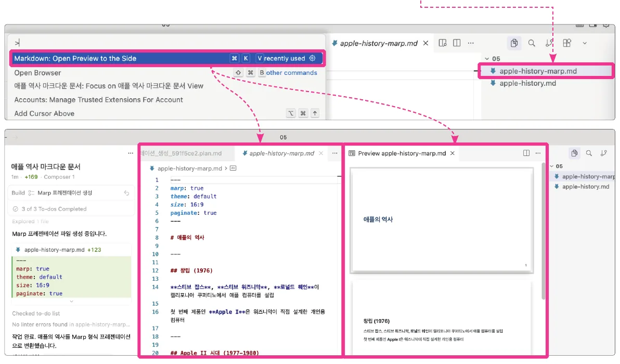This screenshot has width=620, height=364.
Task: Open the more actions menu after the code editor tabs
Action: coord(334,153)
